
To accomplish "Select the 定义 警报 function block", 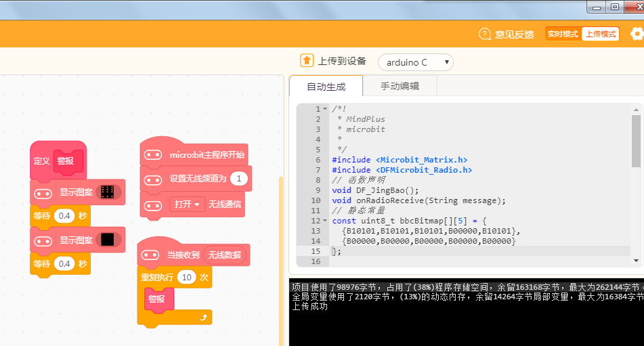I will [x=58, y=160].
